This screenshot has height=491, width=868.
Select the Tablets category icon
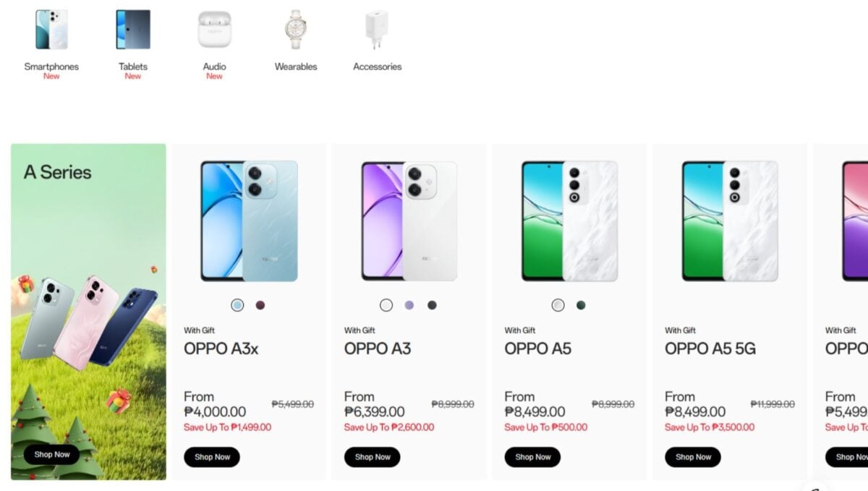(x=132, y=29)
